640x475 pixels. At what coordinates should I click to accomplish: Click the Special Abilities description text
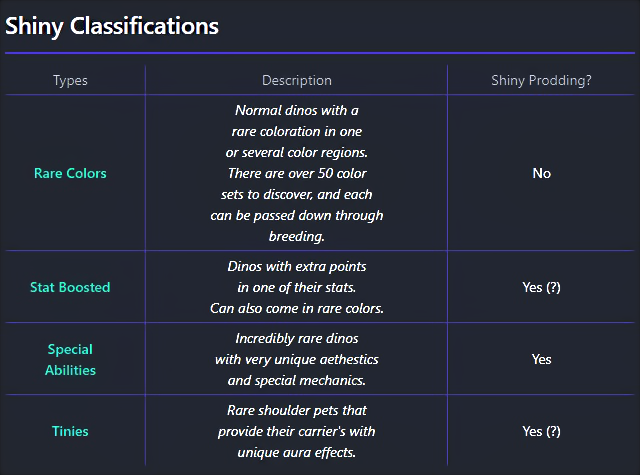[297, 360]
